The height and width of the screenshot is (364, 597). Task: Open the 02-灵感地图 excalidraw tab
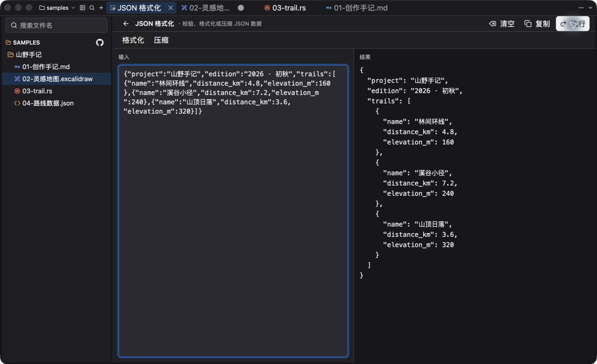(x=206, y=8)
